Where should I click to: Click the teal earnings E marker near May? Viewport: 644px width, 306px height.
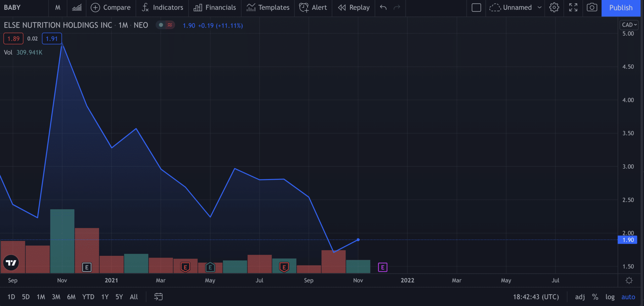(x=210, y=267)
